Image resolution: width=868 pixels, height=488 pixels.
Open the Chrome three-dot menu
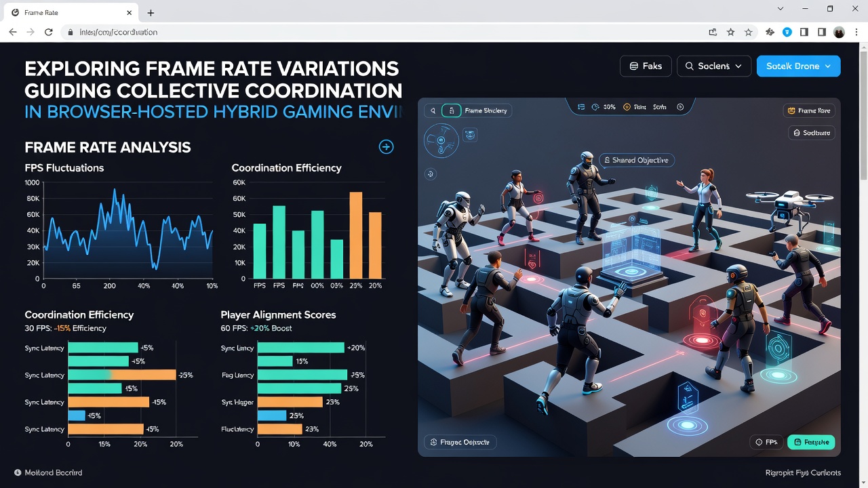pyautogui.click(x=857, y=32)
